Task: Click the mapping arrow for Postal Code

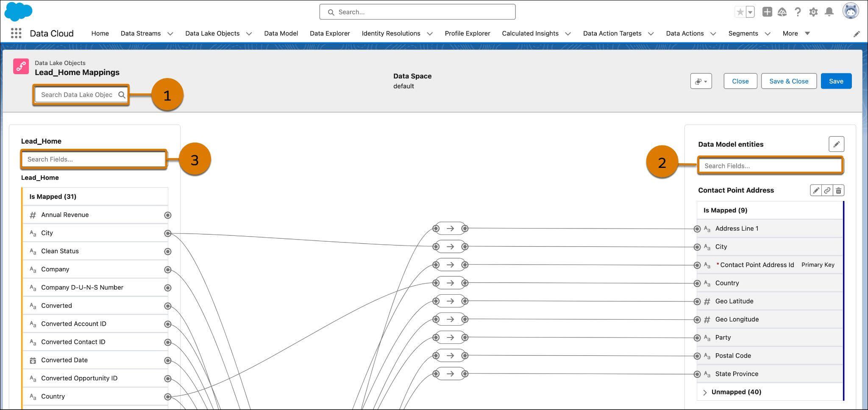Action: [450, 356]
